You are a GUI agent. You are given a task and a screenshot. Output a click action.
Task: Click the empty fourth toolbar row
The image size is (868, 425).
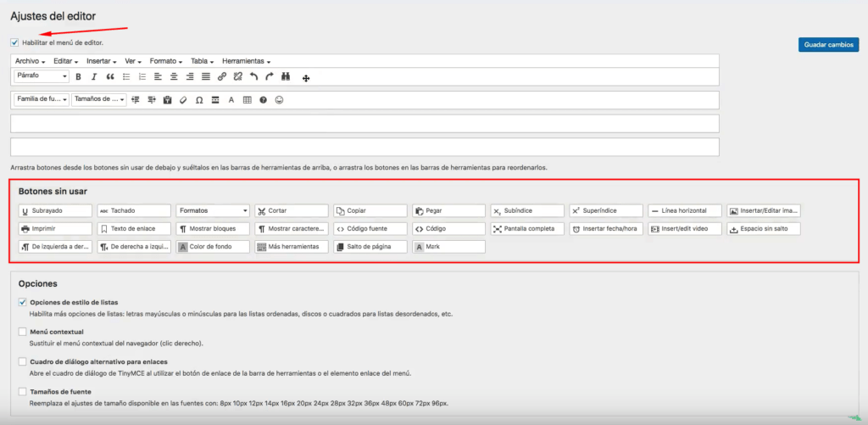pos(364,147)
